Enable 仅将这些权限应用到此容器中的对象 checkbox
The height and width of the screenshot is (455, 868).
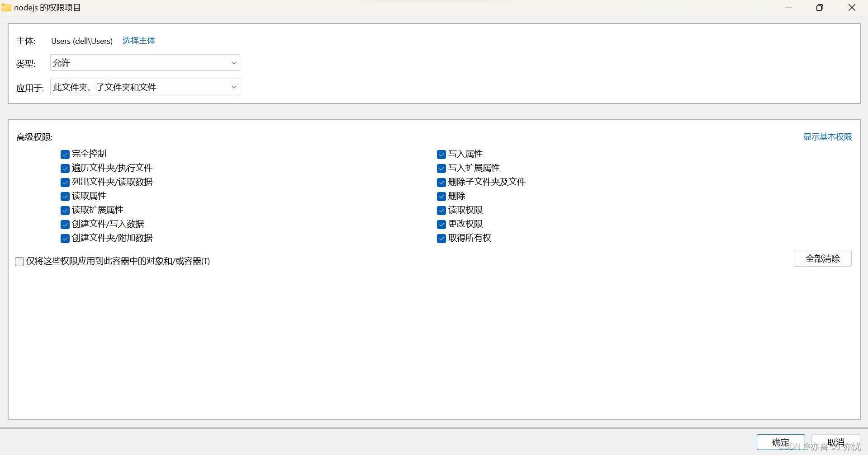[x=19, y=262]
